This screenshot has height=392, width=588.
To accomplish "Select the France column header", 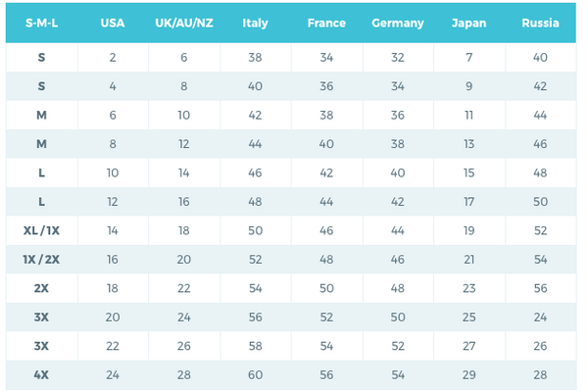I will point(326,24).
